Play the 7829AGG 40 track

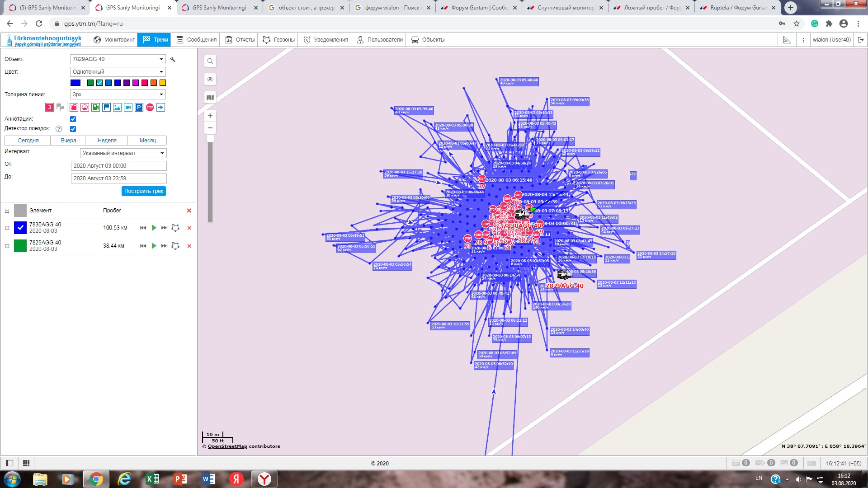(x=154, y=246)
